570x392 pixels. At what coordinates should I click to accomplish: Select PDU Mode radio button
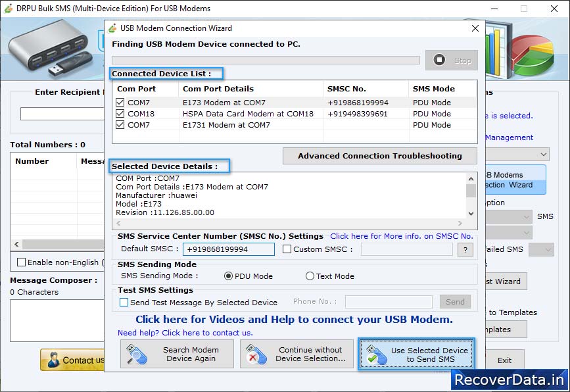[x=228, y=276]
